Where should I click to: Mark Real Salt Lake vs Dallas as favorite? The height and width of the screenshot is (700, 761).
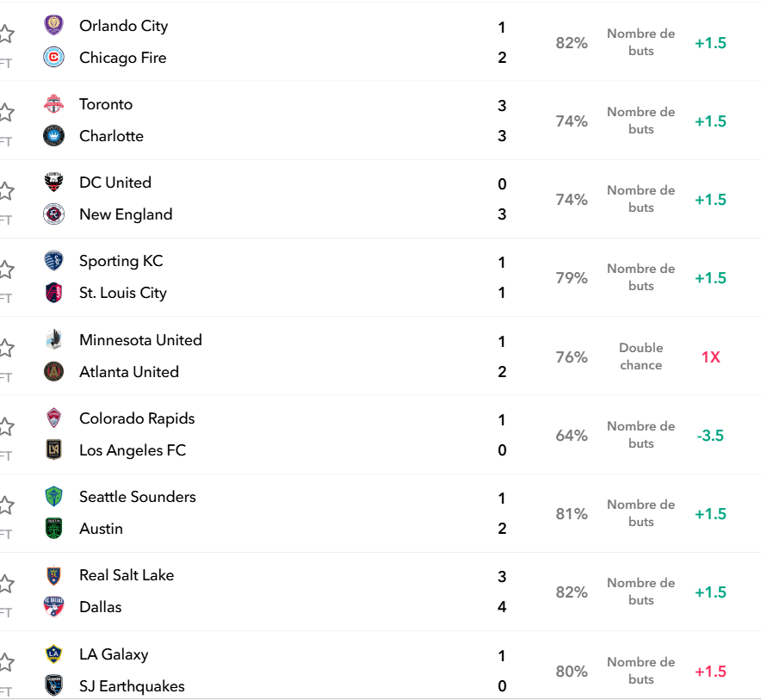(x=6, y=584)
